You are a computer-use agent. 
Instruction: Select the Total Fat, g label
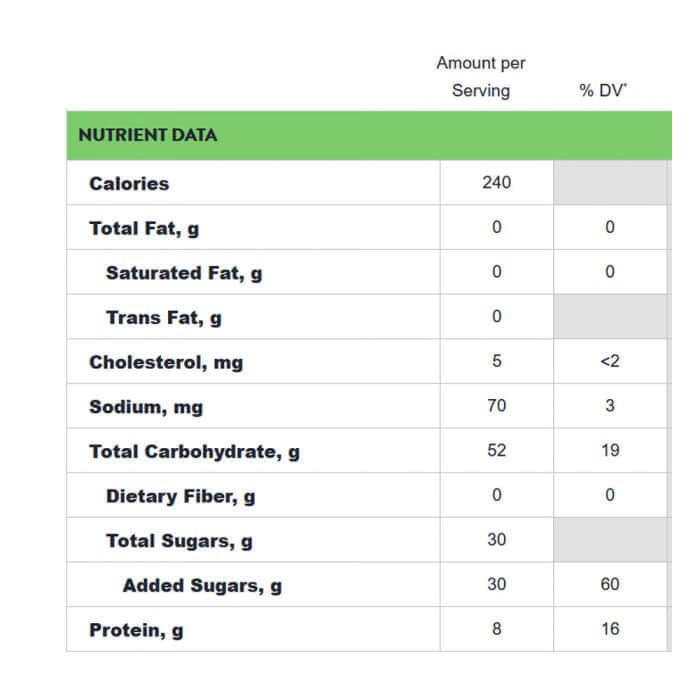[144, 229]
